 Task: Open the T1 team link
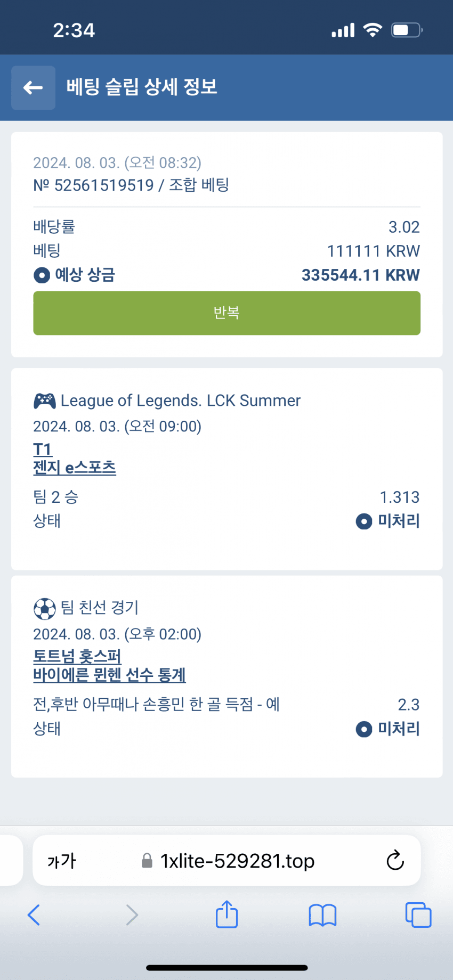coord(43,449)
